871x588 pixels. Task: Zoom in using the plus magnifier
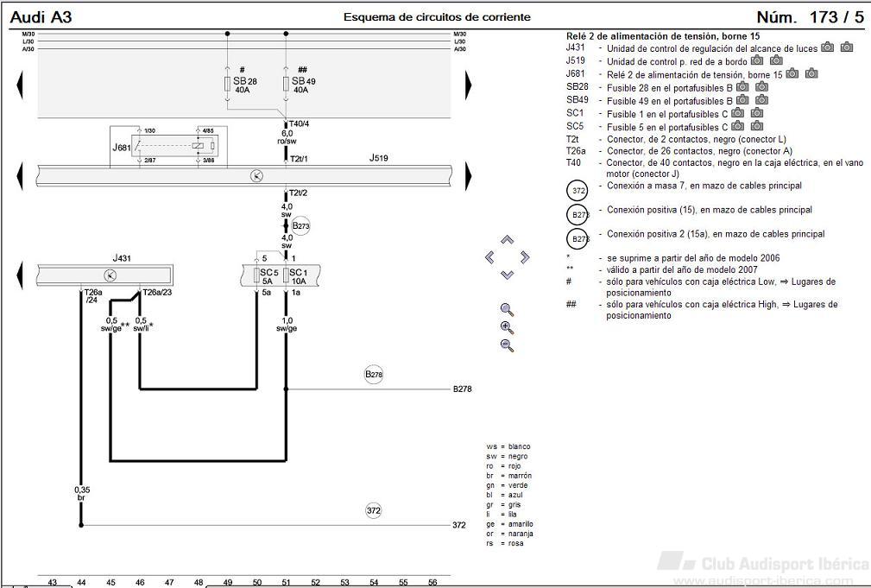click(508, 328)
